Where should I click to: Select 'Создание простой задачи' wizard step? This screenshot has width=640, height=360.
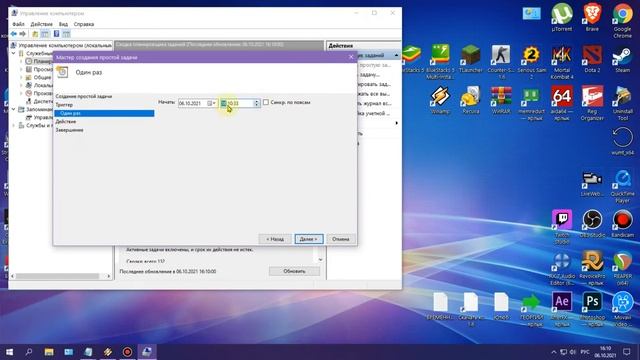pos(84,96)
